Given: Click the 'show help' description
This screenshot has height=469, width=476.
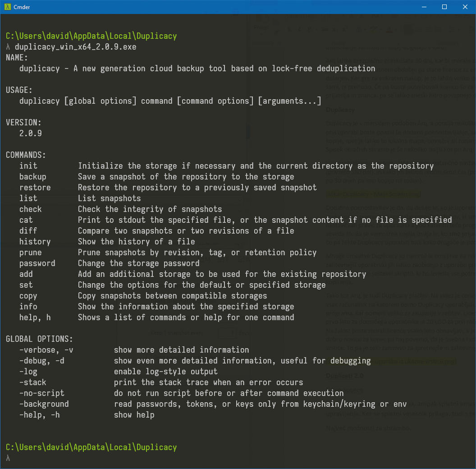Looking at the screenshot, I should pos(134,415).
